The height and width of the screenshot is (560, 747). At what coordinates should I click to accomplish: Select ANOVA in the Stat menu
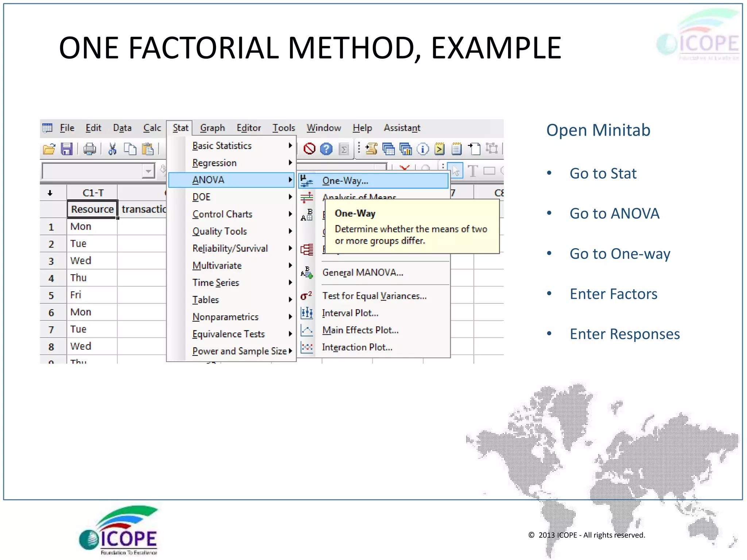click(231, 180)
